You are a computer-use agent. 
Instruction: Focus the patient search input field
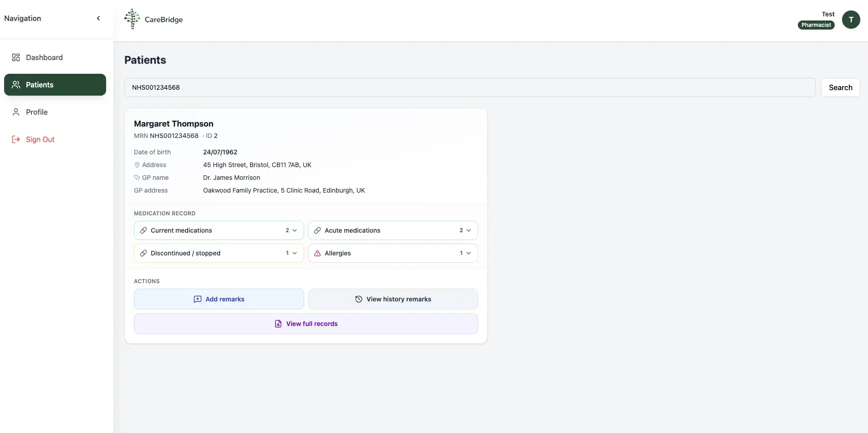point(470,87)
